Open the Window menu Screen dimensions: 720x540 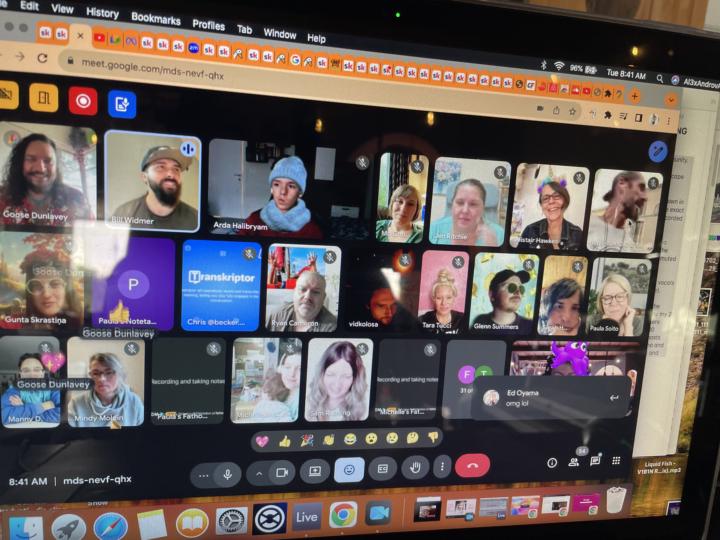tap(280, 33)
